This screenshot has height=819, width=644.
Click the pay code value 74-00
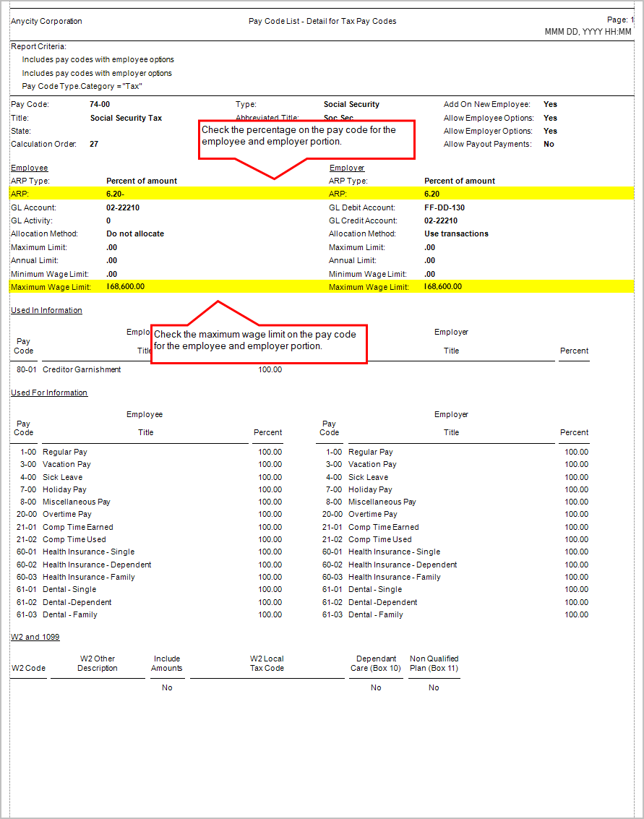pos(100,105)
